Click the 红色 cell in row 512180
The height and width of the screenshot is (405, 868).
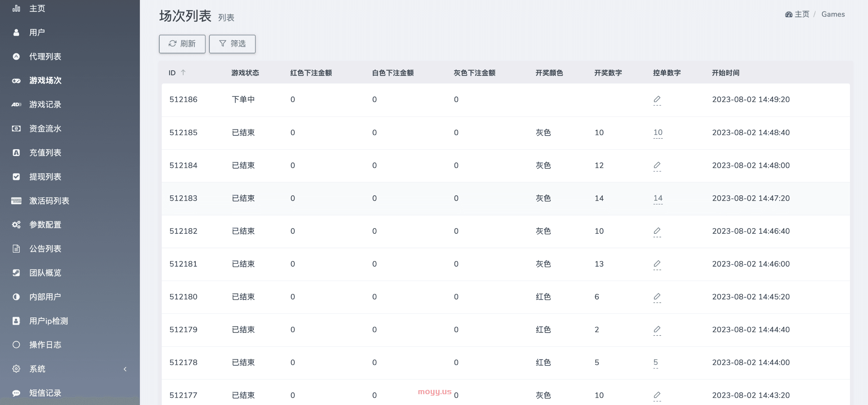pyautogui.click(x=543, y=297)
